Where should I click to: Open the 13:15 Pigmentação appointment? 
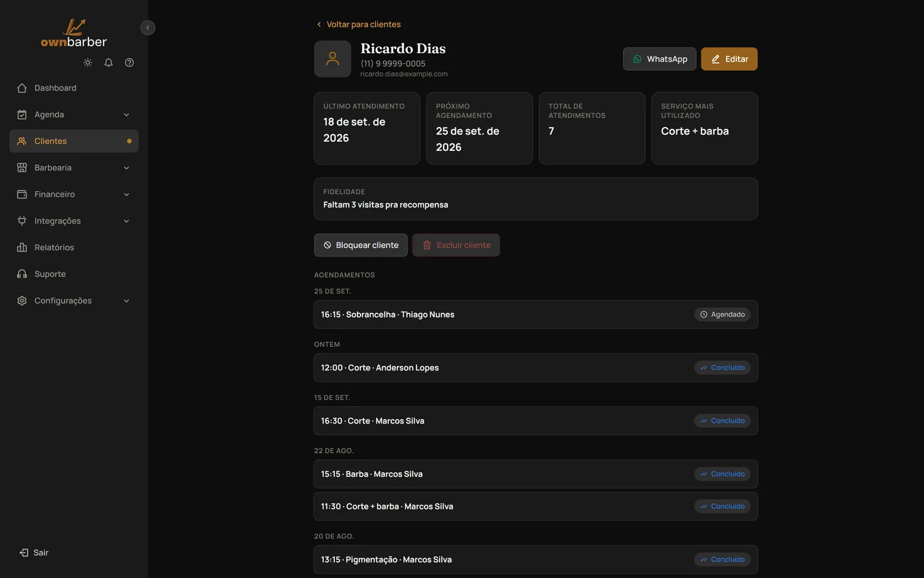tap(536, 560)
